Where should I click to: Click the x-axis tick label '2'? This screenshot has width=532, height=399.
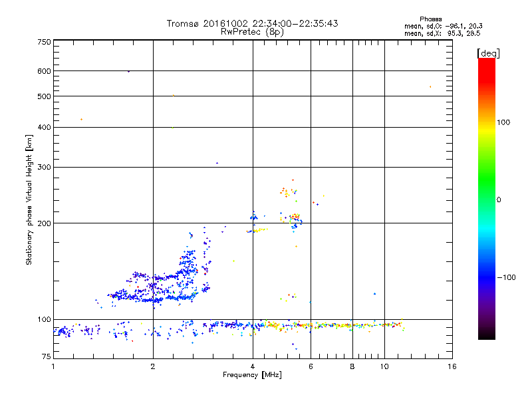click(x=153, y=366)
